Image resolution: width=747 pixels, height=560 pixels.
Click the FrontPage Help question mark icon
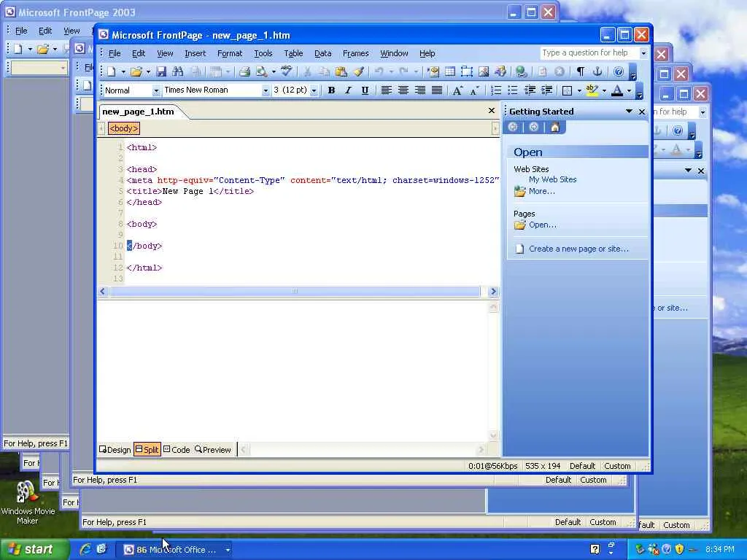619,72
